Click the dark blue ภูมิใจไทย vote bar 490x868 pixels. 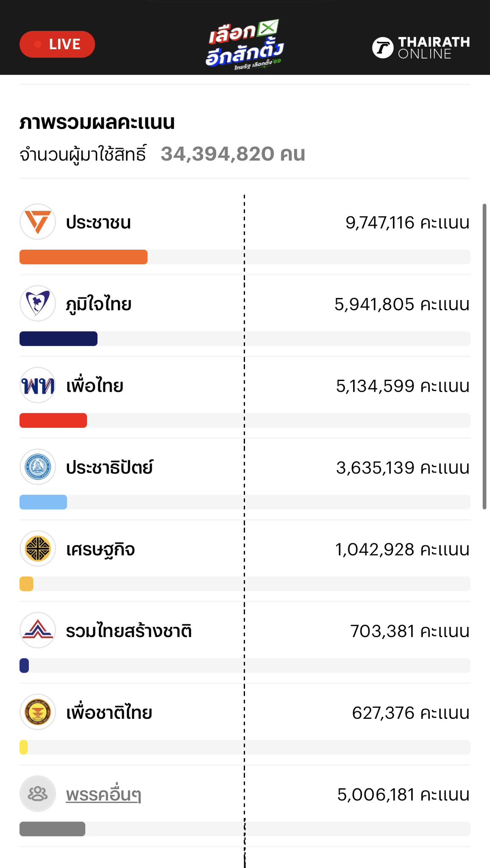(58, 339)
